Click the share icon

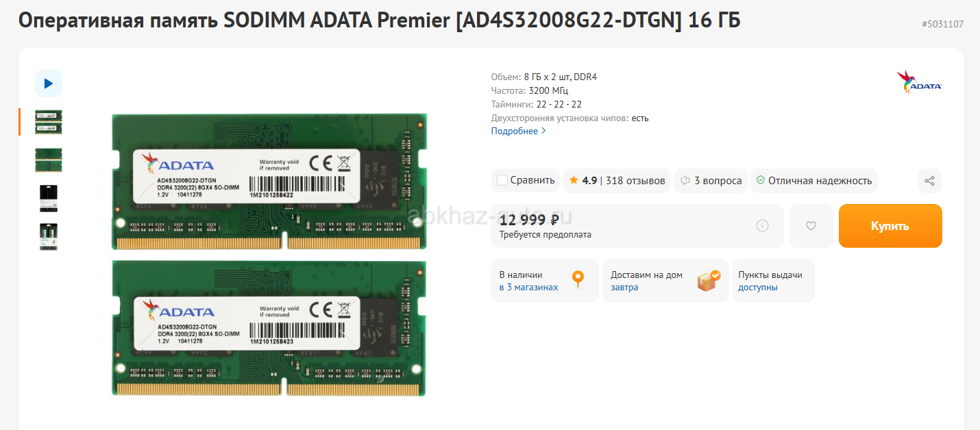pos(930,181)
